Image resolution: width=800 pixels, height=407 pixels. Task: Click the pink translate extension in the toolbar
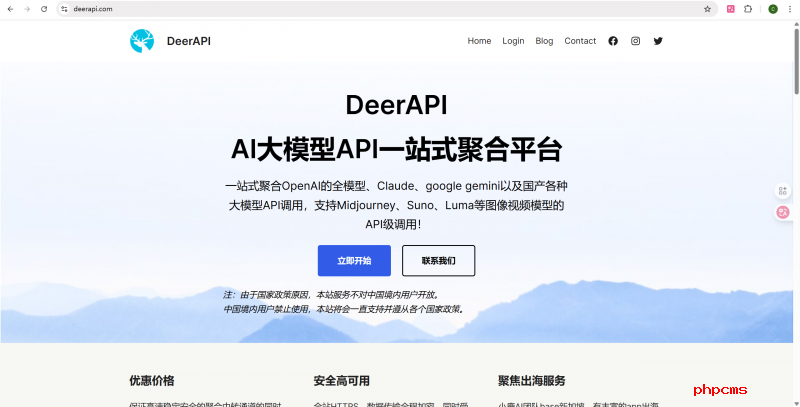pyautogui.click(x=731, y=8)
